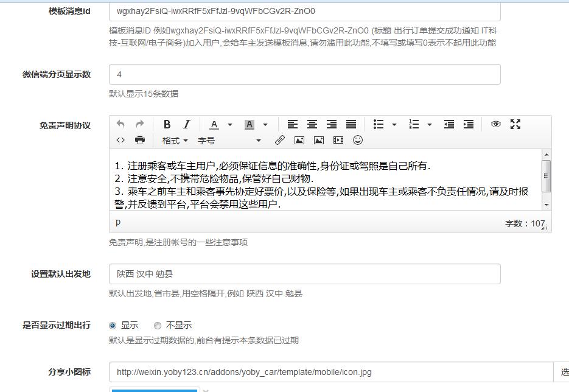Open numbered list style dropdown arrow
This screenshot has height=392, width=569.
(429, 125)
